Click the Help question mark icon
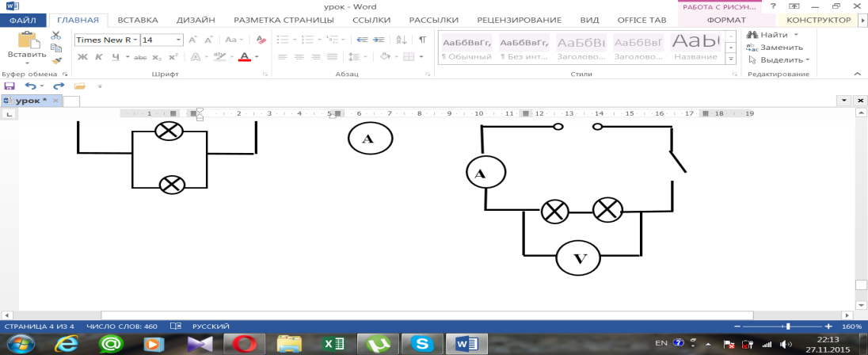Viewport: 868px width, 355px height. pos(773,6)
